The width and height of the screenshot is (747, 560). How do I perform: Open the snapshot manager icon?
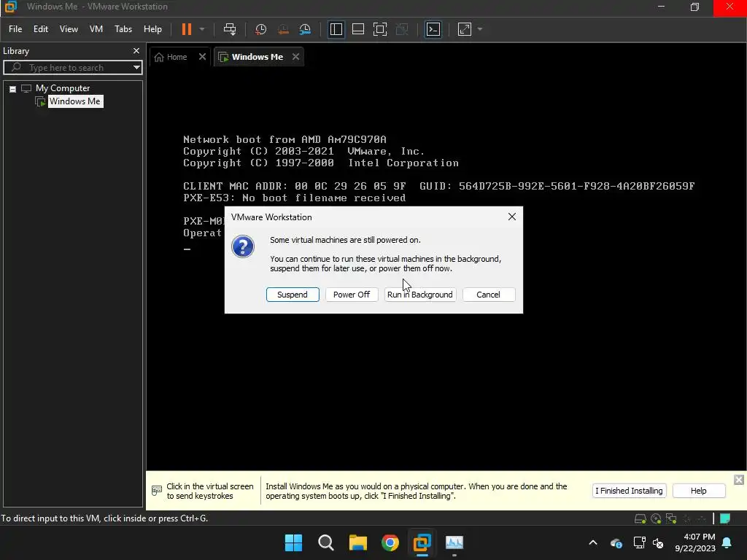click(305, 29)
